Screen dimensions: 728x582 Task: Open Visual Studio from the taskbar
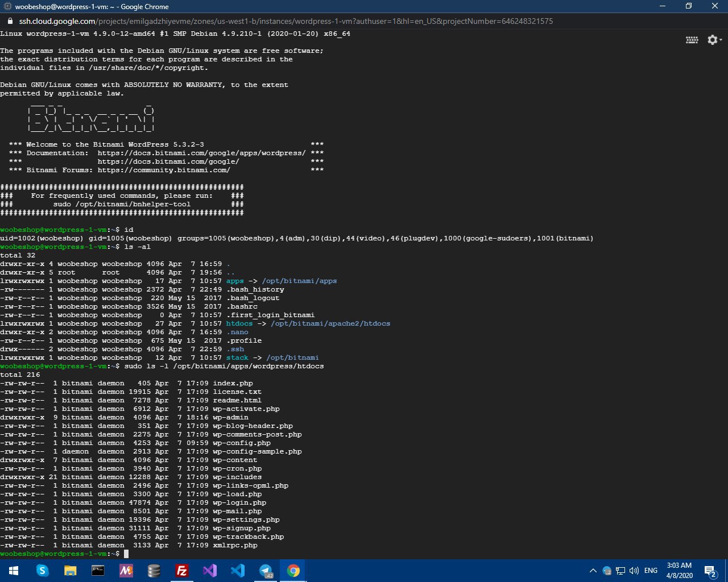pos(210,571)
